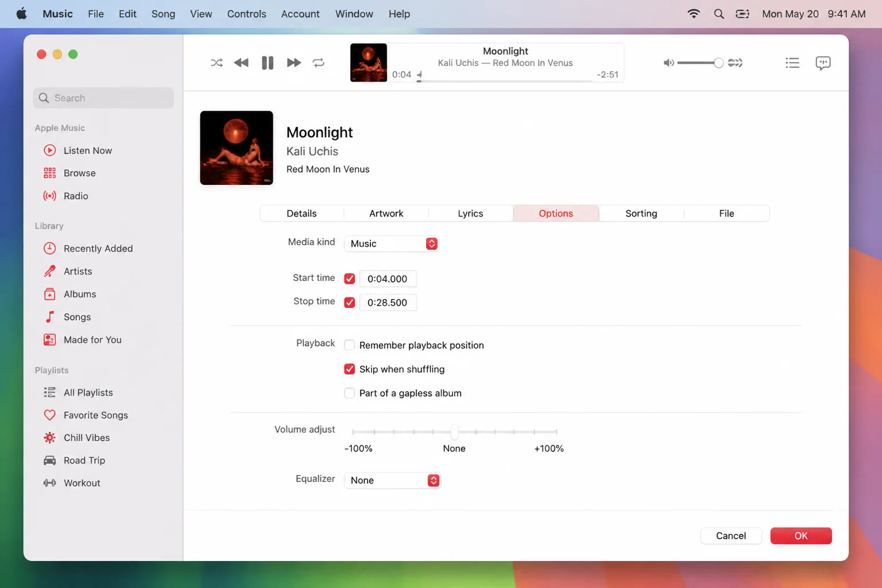Click the playback volume slider knob
This screenshot has height=588, width=882.
tap(718, 63)
